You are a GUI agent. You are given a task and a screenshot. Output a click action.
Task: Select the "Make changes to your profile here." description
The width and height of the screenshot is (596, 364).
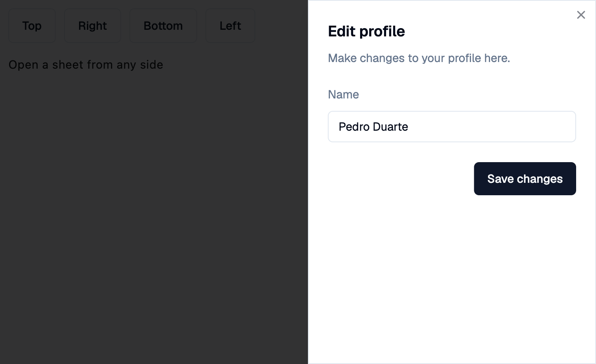pos(419,58)
